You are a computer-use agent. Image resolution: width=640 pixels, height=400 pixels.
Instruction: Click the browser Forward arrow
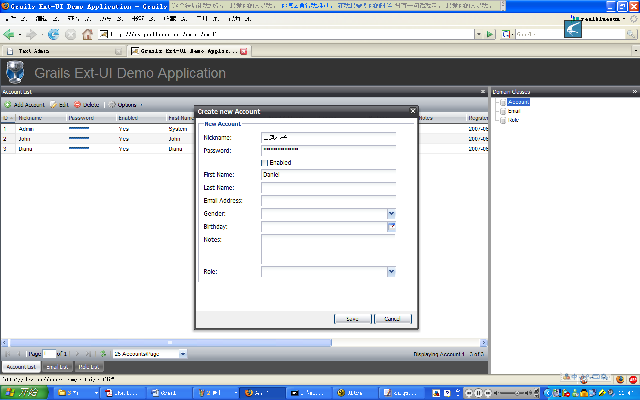pos(31,35)
